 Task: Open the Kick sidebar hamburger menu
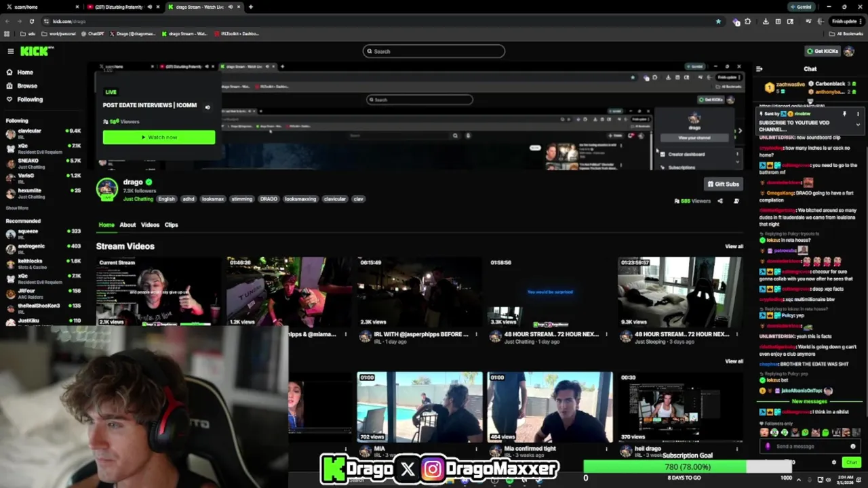(x=10, y=52)
